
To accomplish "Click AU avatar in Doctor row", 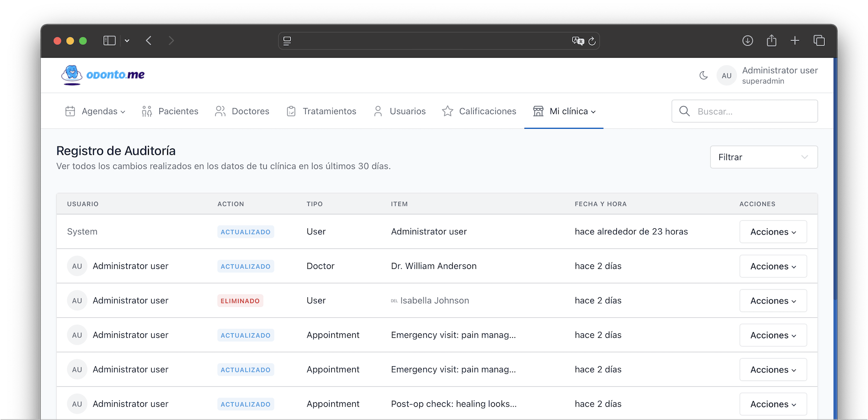I will point(77,266).
